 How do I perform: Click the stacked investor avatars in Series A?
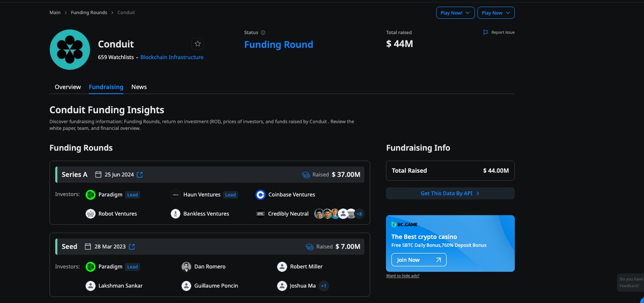tap(335, 214)
